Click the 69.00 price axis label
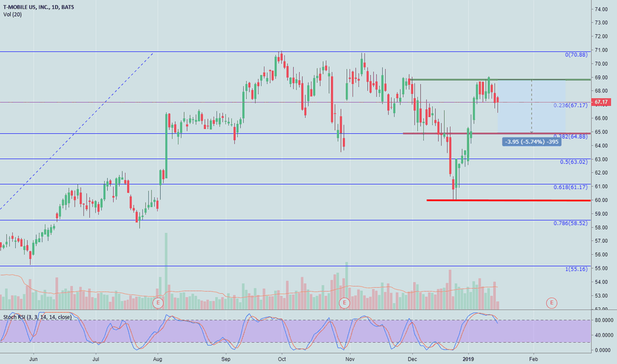The image size is (617, 364). coord(601,77)
